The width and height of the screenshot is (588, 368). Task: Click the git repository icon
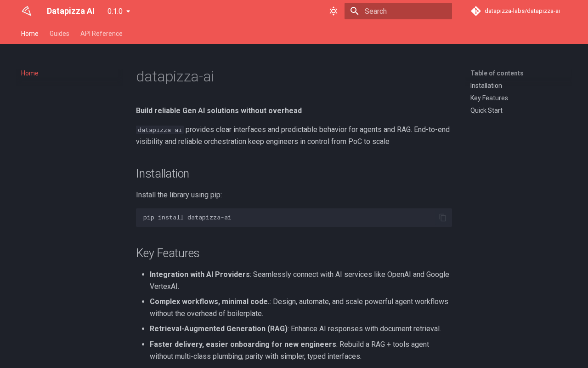coord(476,11)
